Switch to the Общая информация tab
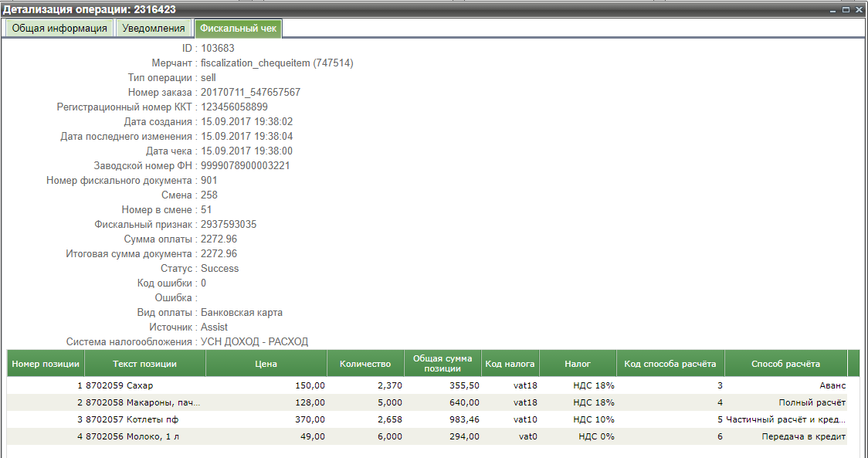This screenshot has height=458, width=868. click(59, 29)
